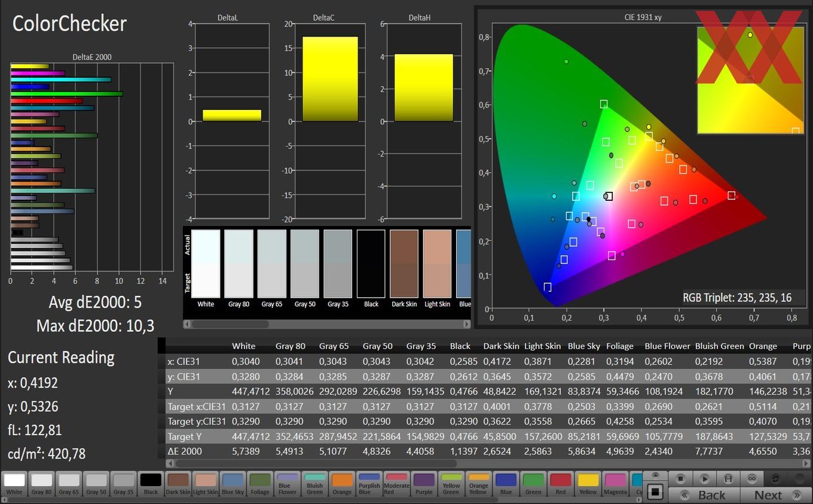Viewport: 813px width, 504px height.
Task: Click the stop measurement icon
Action: click(x=680, y=479)
